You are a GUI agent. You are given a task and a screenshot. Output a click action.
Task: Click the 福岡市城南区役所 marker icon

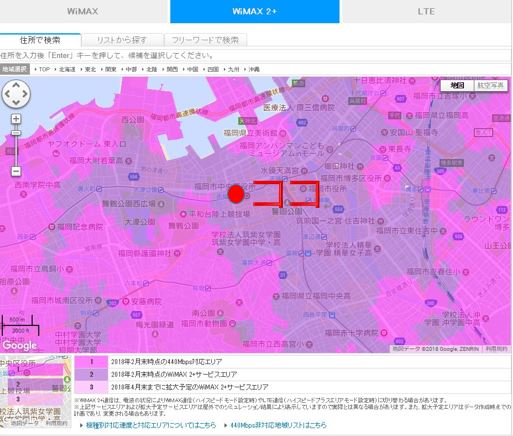98,300
